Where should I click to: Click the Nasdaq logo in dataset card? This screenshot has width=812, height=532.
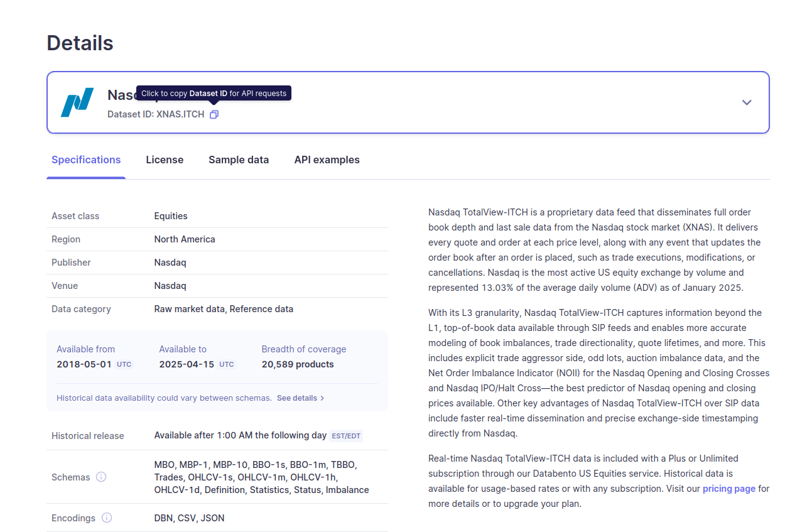(x=77, y=102)
